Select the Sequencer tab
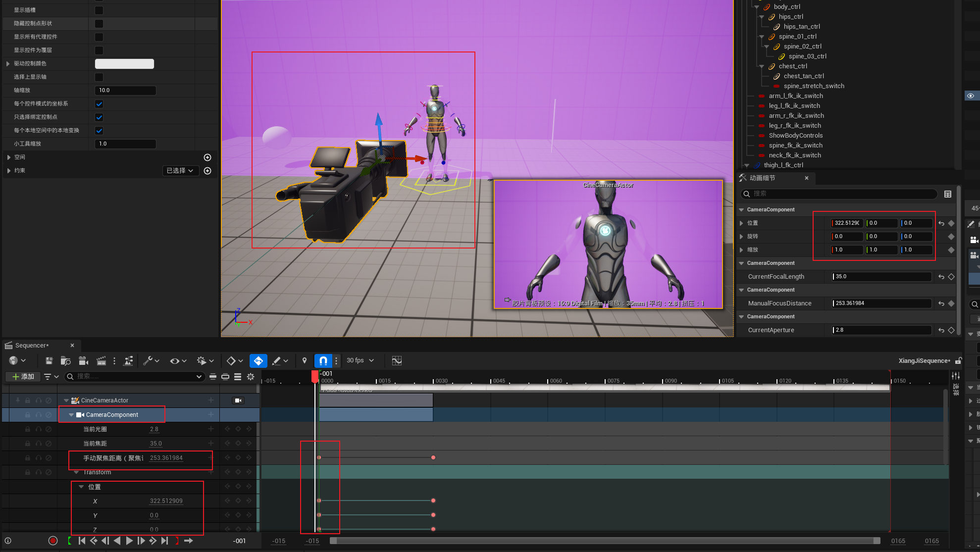Viewport: 980px width, 552px height. tap(32, 346)
